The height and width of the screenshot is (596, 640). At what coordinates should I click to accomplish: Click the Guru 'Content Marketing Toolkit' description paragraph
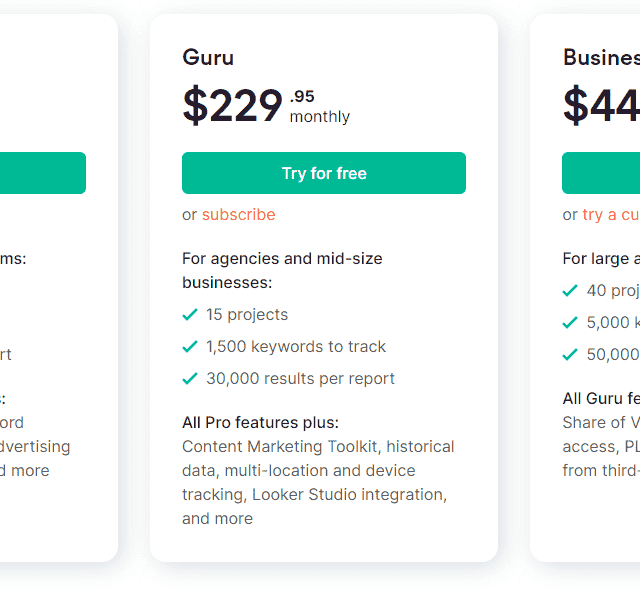[x=317, y=482]
